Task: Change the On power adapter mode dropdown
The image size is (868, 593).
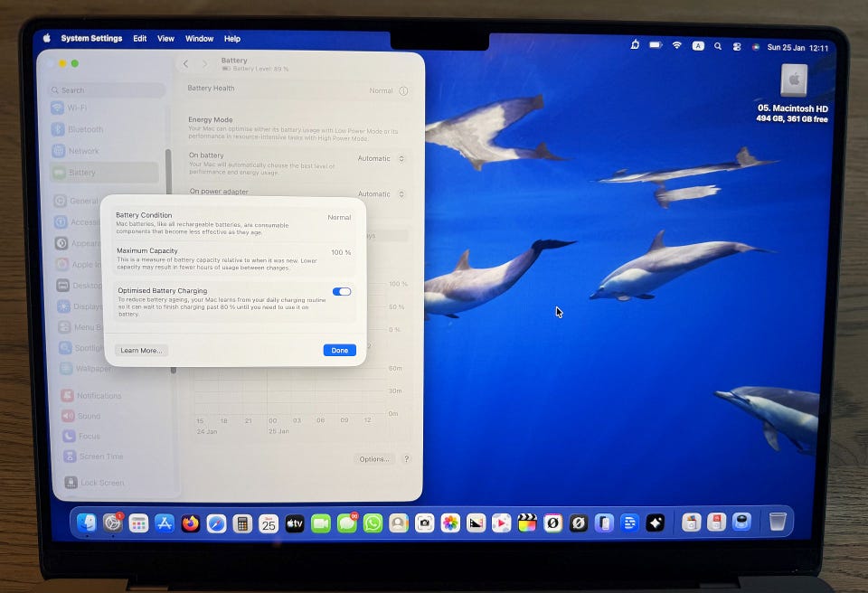Action: pos(381,194)
